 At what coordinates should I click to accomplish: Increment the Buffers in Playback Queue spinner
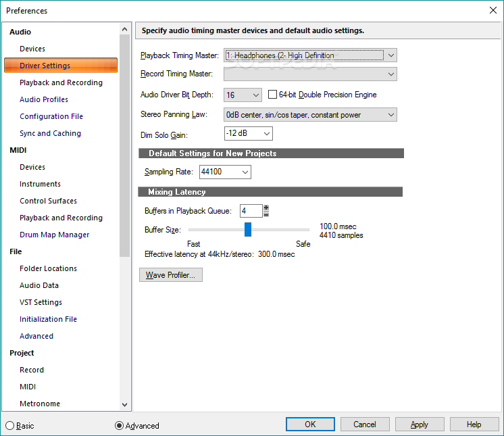pyautogui.click(x=266, y=208)
